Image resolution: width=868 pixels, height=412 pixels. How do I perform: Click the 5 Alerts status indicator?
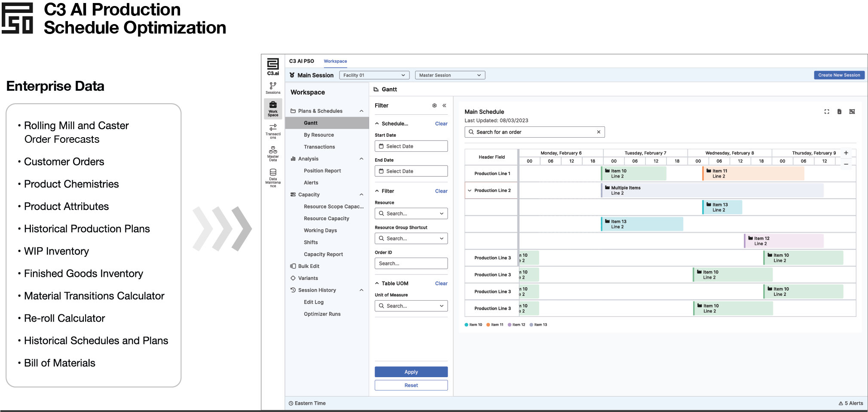851,403
